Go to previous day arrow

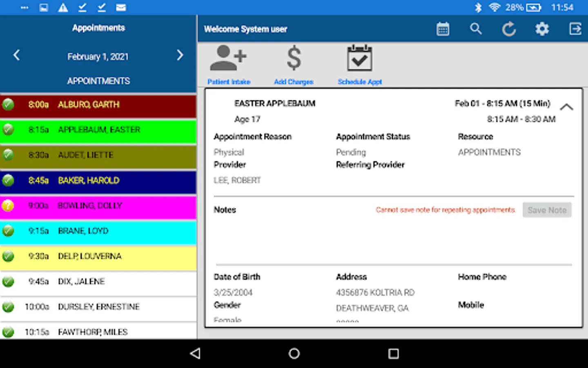click(16, 55)
